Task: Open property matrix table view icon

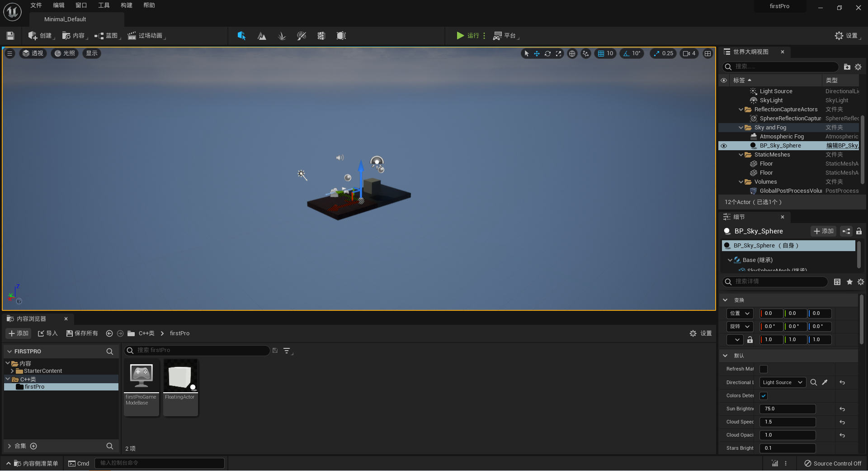Action: [x=837, y=282]
